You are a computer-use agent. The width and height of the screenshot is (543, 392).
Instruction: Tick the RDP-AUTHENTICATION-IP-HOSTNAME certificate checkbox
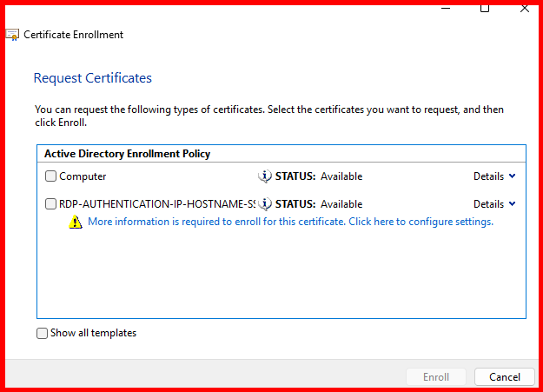[x=50, y=204]
